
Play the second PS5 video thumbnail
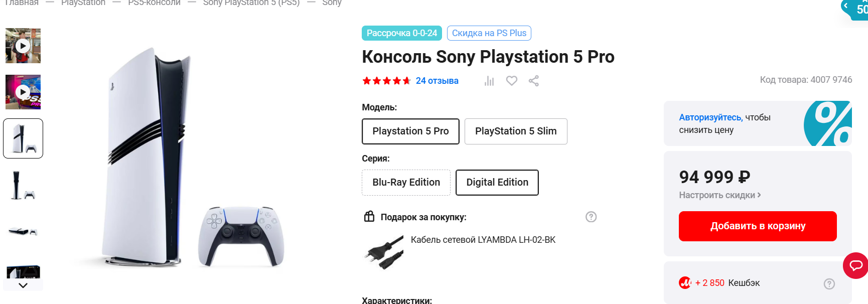tap(23, 92)
